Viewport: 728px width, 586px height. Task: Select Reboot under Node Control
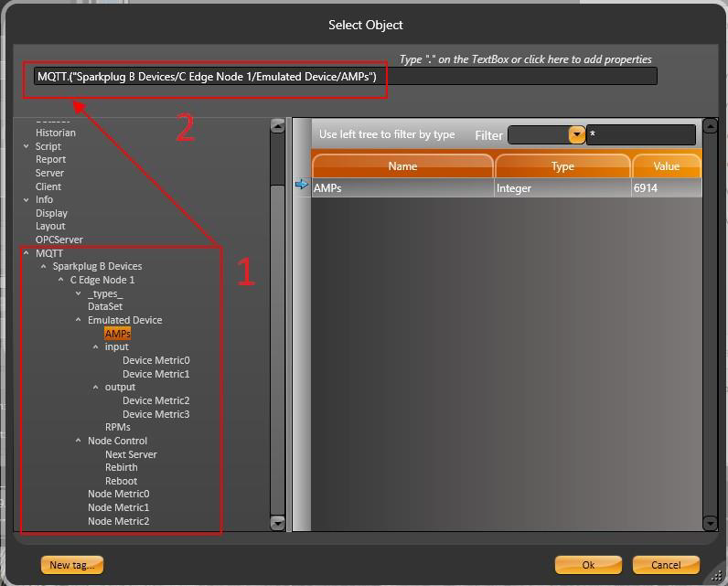pyautogui.click(x=121, y=481)
